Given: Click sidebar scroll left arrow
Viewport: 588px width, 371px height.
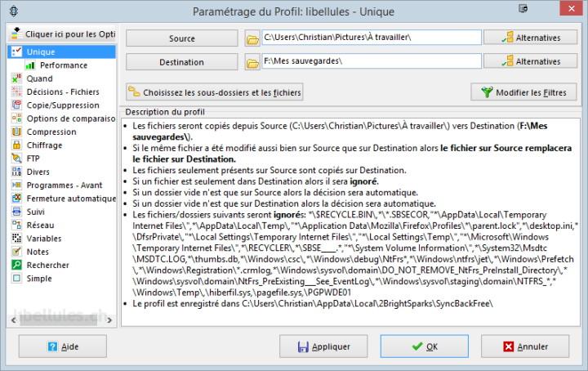Looking at the screenshot, I should click(14, 320).
